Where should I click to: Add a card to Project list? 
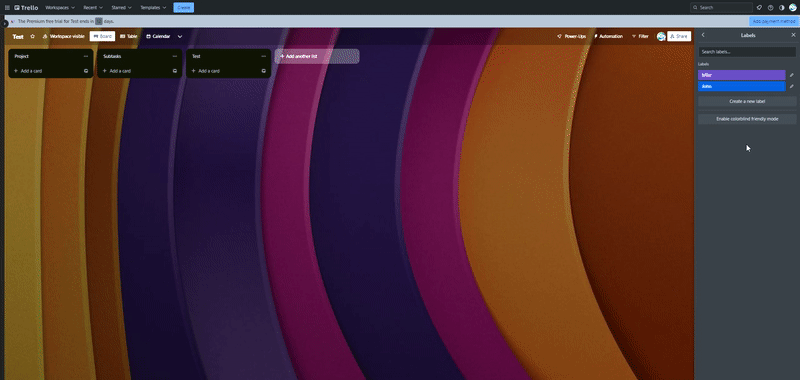click(x=46, y=71)
